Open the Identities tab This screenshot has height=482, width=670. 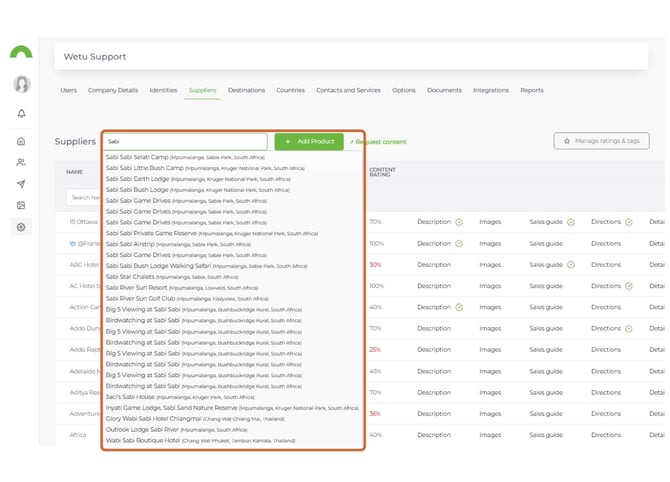tap(163, 90)
